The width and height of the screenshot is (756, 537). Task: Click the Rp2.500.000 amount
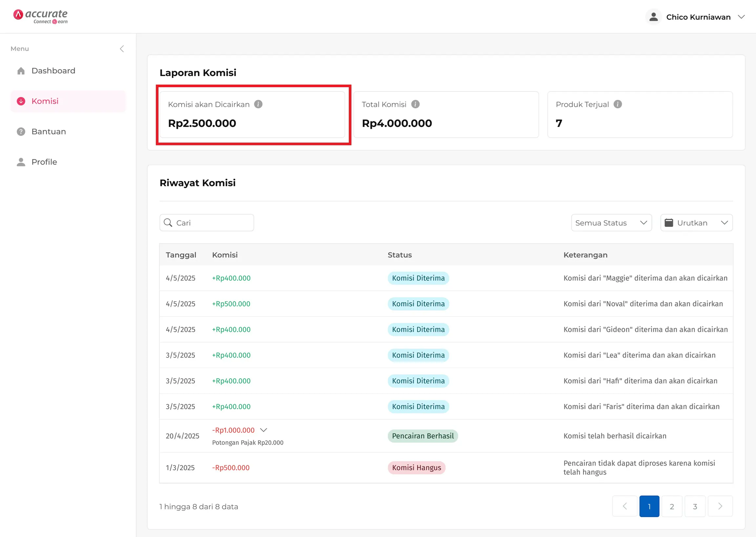coord(202,123)
